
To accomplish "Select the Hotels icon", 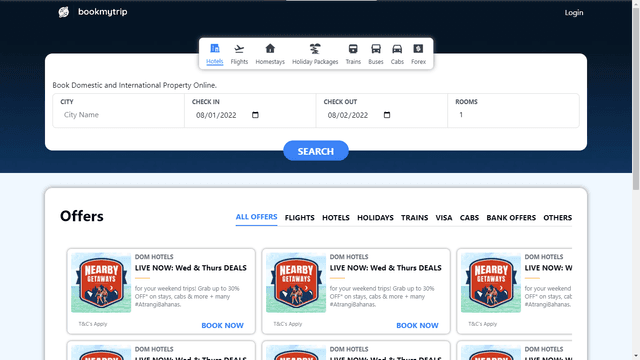I will click(215, 49).
